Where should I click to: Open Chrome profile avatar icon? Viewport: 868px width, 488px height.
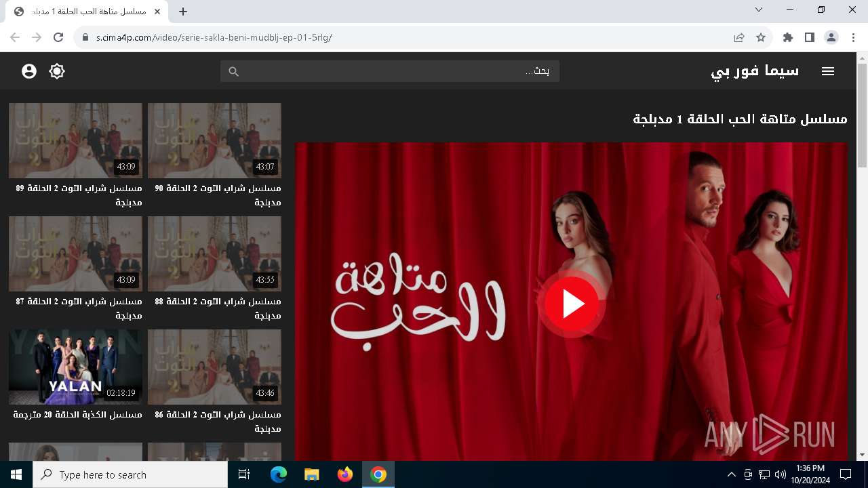click(831, 37)
